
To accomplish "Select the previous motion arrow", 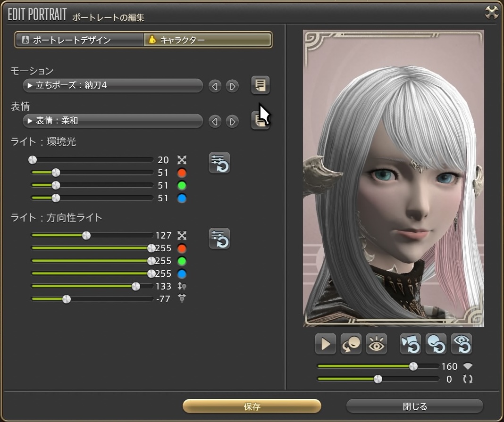I will [x=215, y=86].
